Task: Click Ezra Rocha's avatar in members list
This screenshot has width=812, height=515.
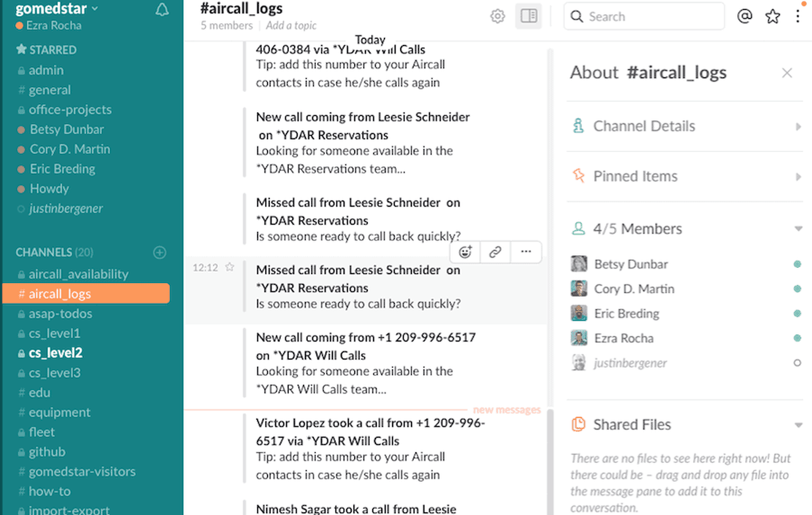Action: coord(578,338)
